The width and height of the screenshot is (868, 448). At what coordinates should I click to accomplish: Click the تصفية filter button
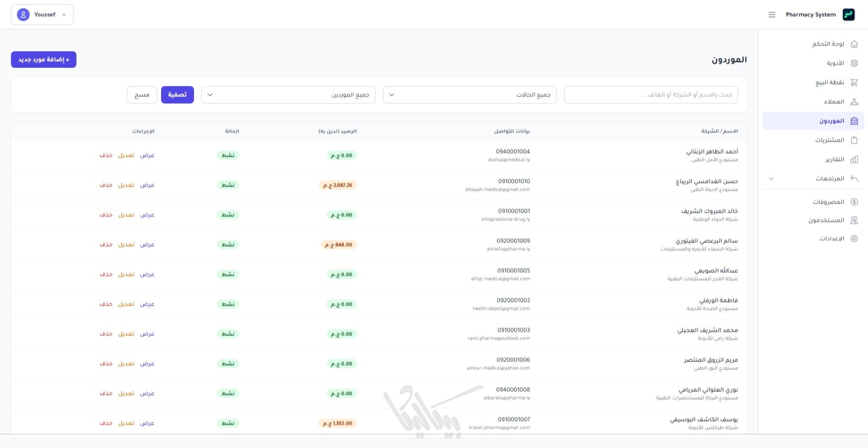[x=177, y=95]
